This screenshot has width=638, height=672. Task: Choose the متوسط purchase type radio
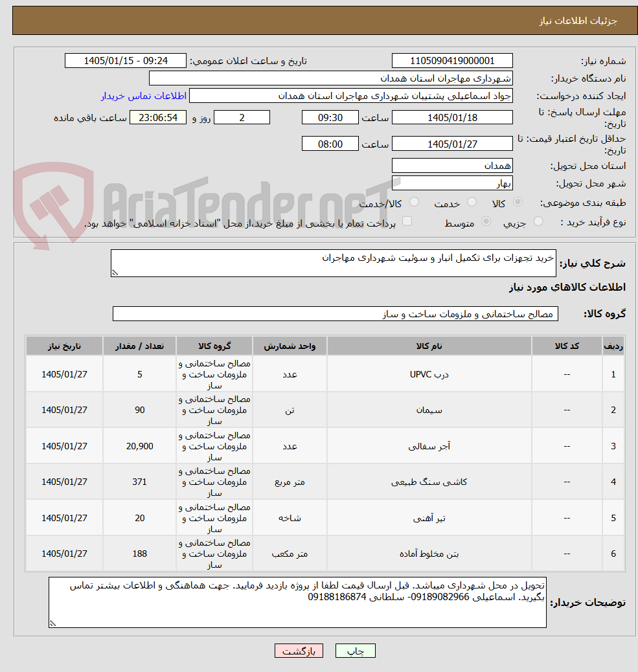[x=486, y=221]
